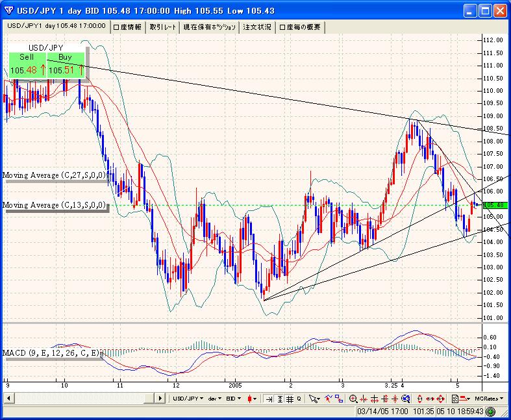Click the shift-chart-to-end arrow icon

pos(268,398)
